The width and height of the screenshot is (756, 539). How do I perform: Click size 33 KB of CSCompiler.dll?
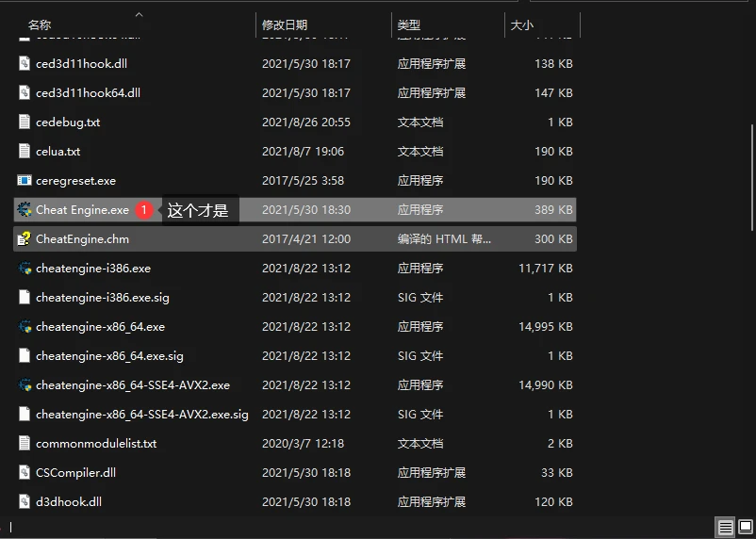click(x=557, y=472)
